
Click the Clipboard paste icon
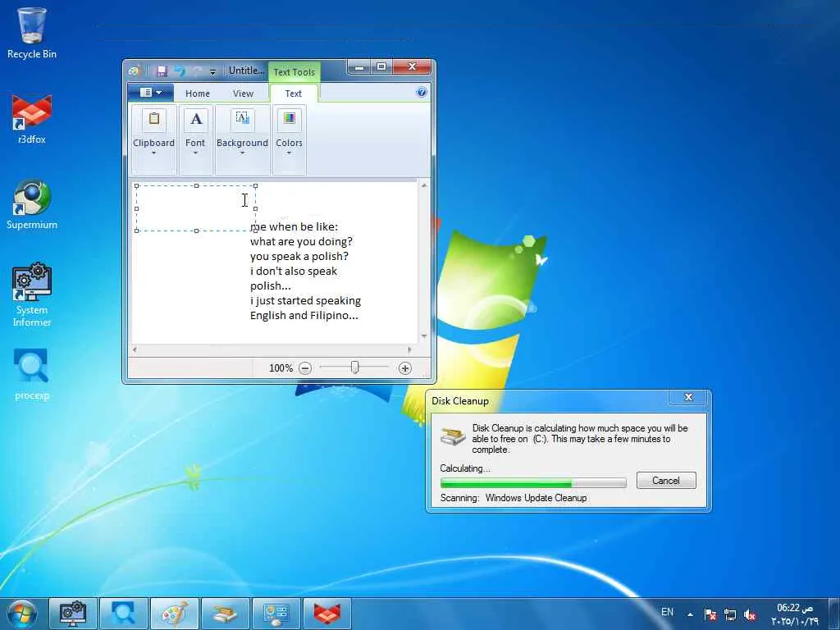click(153, 118)
